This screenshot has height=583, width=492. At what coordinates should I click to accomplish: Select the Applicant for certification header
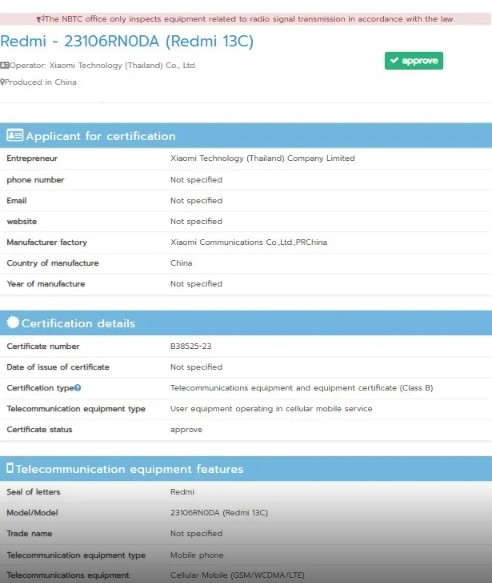point(246,136)
